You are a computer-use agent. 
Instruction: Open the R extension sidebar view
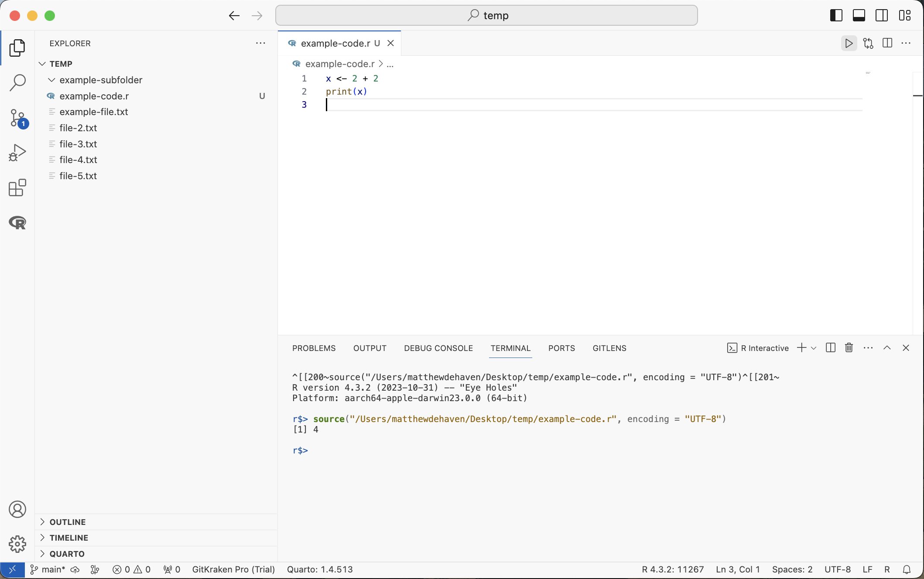(x=17, y=222)
